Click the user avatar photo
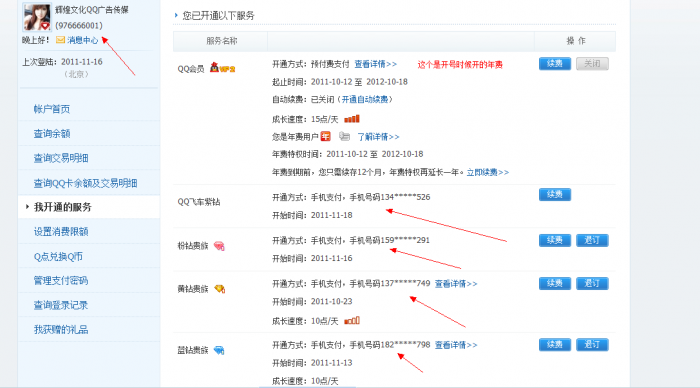The height and width of the screenshot is (388, 700). (x=37, y=17)
